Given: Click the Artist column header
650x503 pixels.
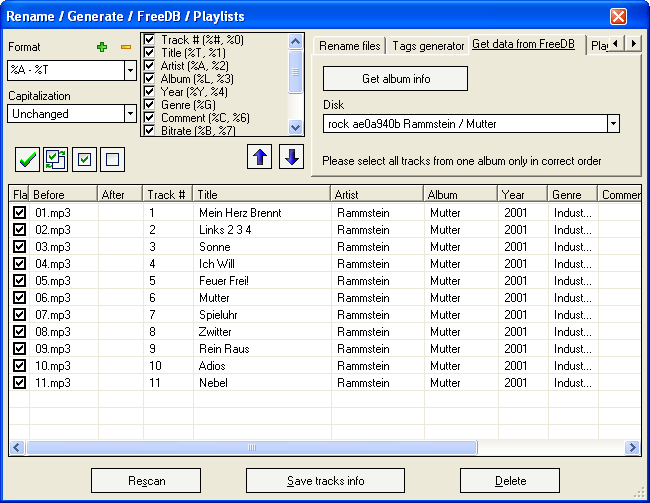Looking at the screenshot, I should tap(377, 194).
